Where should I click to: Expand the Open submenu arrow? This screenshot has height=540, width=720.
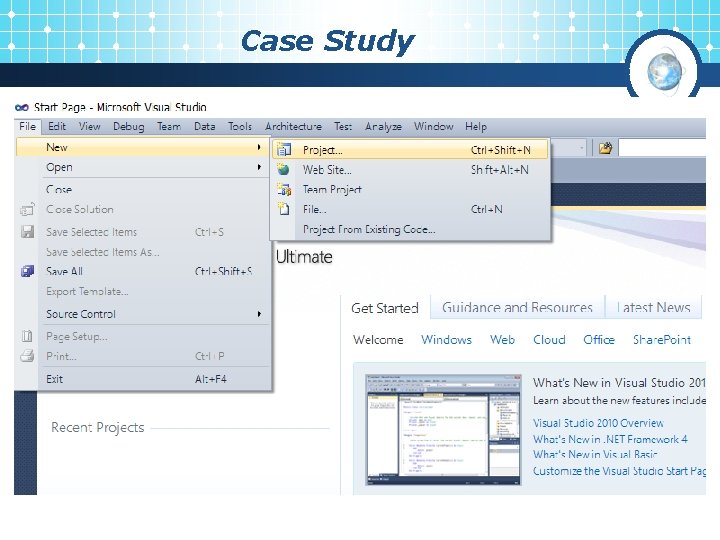tap(259, 167)
